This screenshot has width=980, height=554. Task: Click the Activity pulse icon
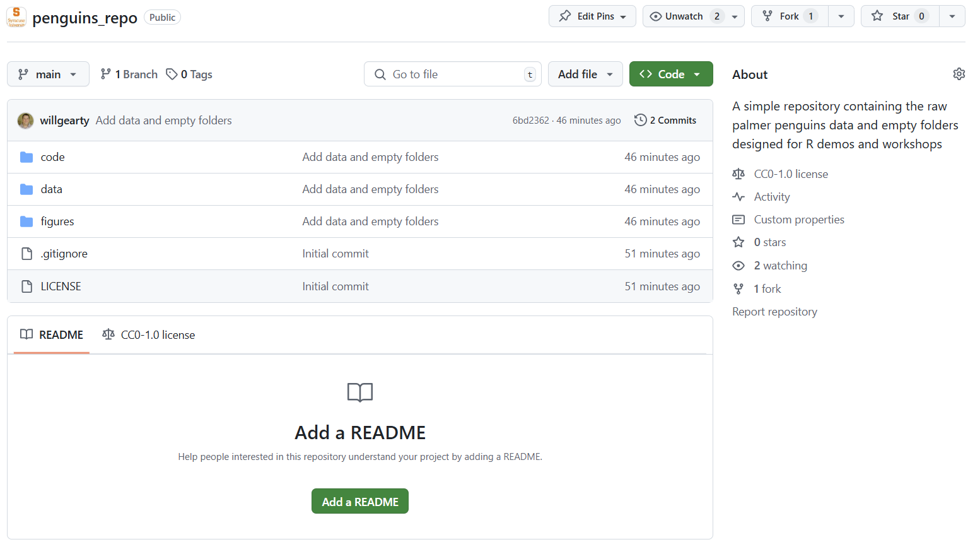coord(738,197)
